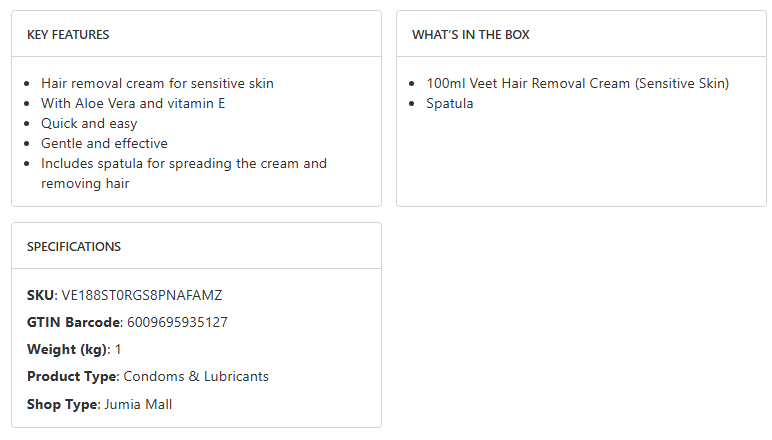Click the Shop Type label
772x440 pixels.
63,403
